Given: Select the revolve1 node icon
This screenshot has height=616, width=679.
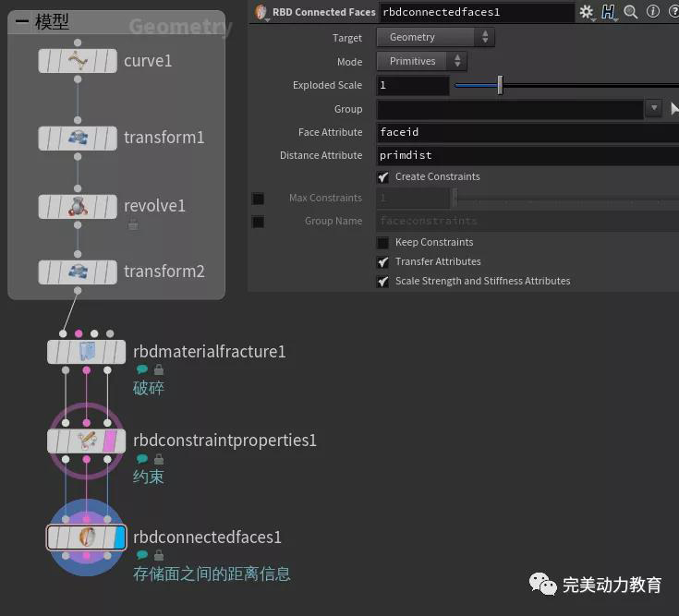Looking at the screenshot, I should 78,206.
